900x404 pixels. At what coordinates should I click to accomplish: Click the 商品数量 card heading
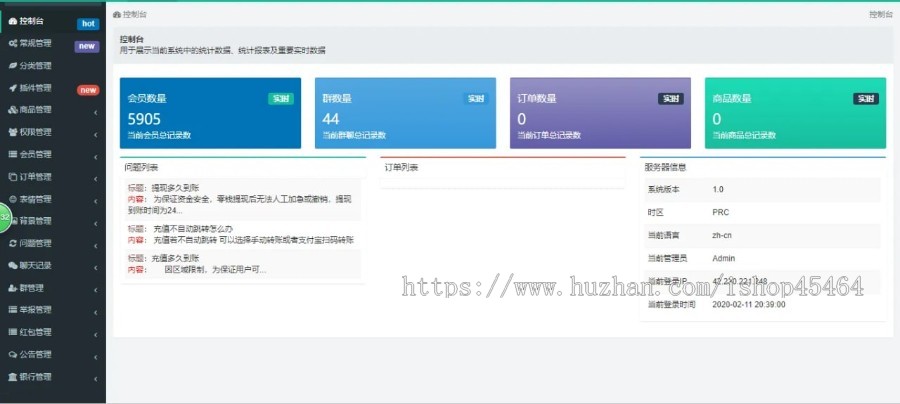(732, 98)
